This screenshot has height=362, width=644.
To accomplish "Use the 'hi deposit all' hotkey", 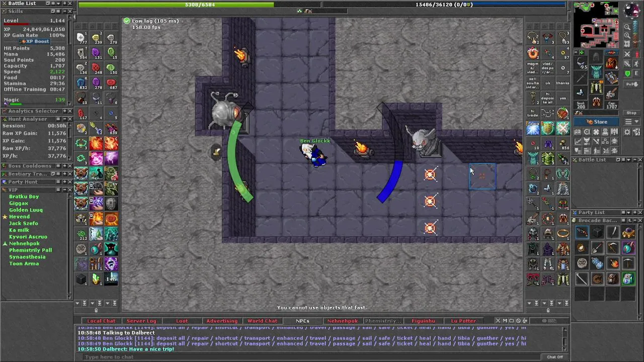I will 548,99.
